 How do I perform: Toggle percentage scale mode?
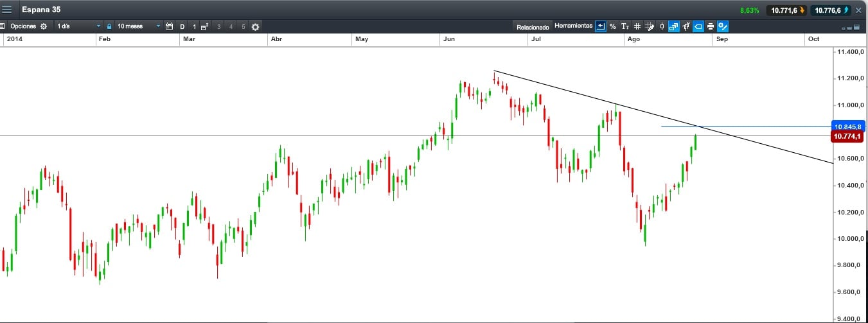[x=613, y=26]
